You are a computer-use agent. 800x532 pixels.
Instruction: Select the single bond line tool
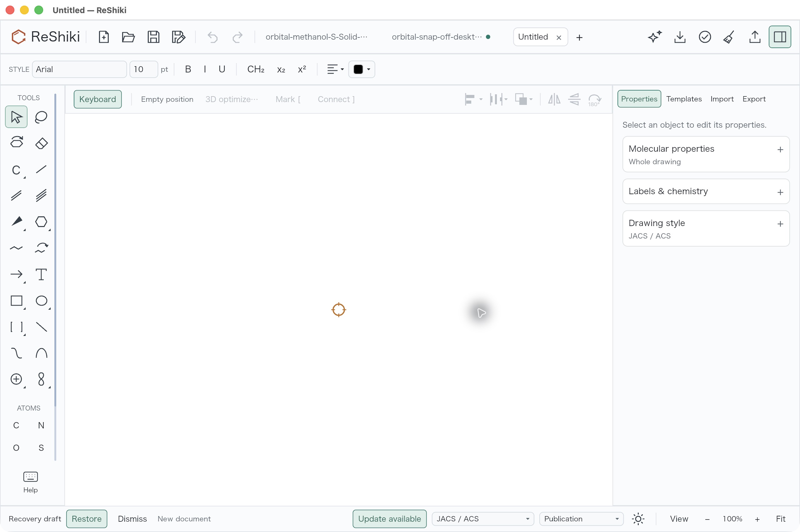point(41,169)
